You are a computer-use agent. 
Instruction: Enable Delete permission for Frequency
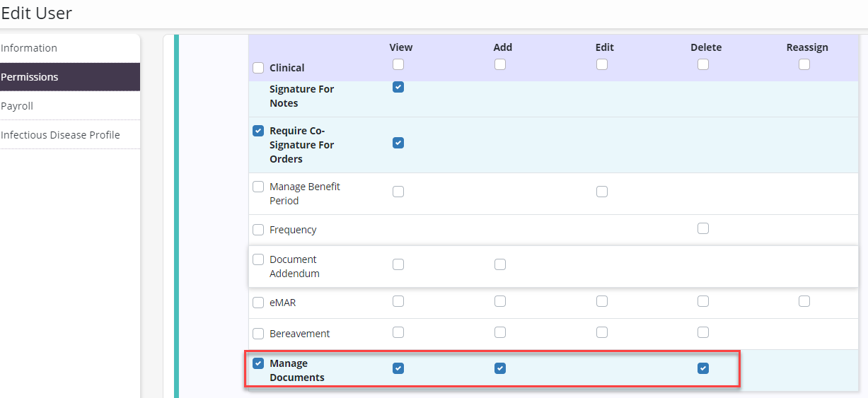703,228
